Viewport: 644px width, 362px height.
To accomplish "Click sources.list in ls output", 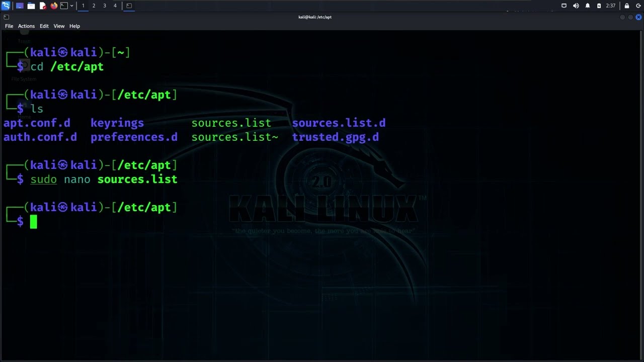I will 231,123.
